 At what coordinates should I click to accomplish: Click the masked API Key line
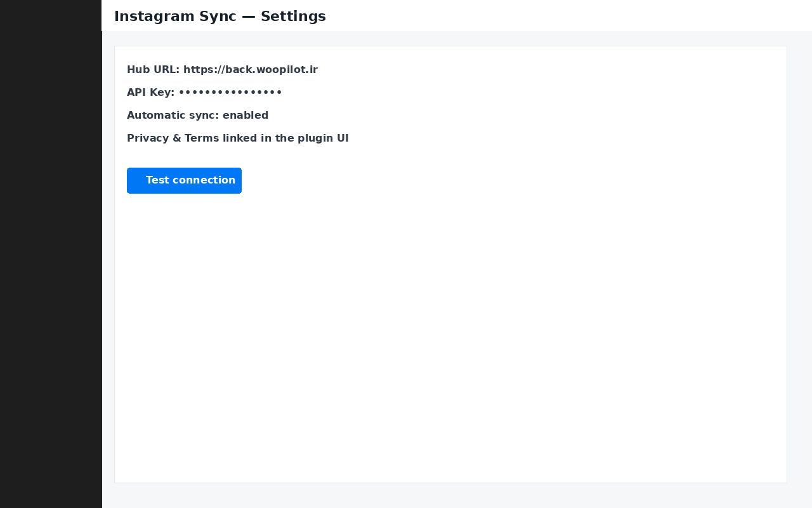click(204, 93)
